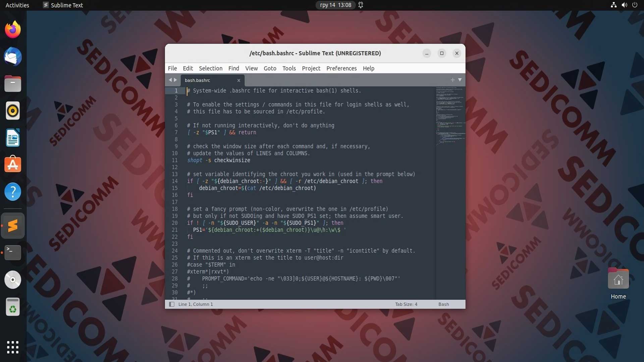
Task: Click the navigate forward arrow icon
Action: tap(175, 80)
